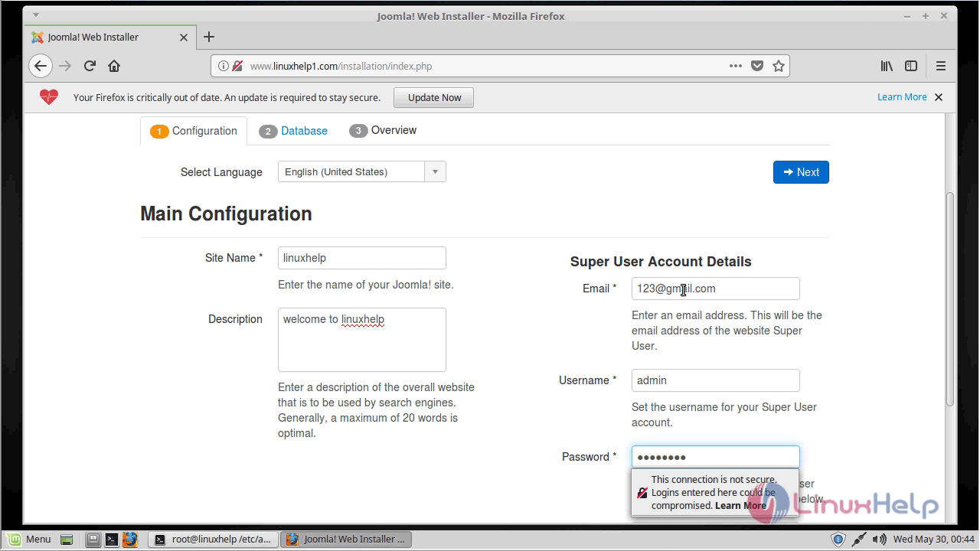
Task: Switch to the Database step tab
Action: pos(293,131)
